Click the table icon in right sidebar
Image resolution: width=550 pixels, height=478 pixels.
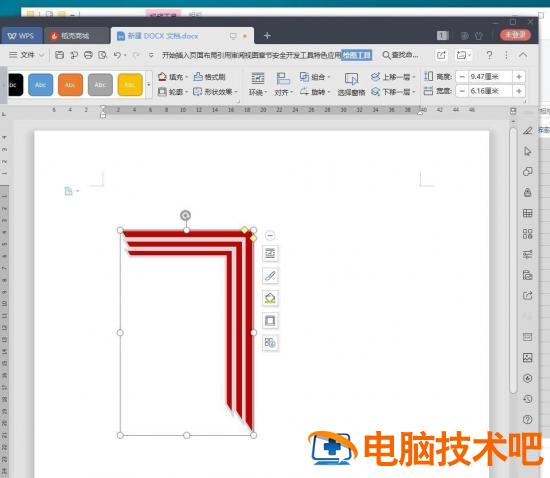(528, 213)
